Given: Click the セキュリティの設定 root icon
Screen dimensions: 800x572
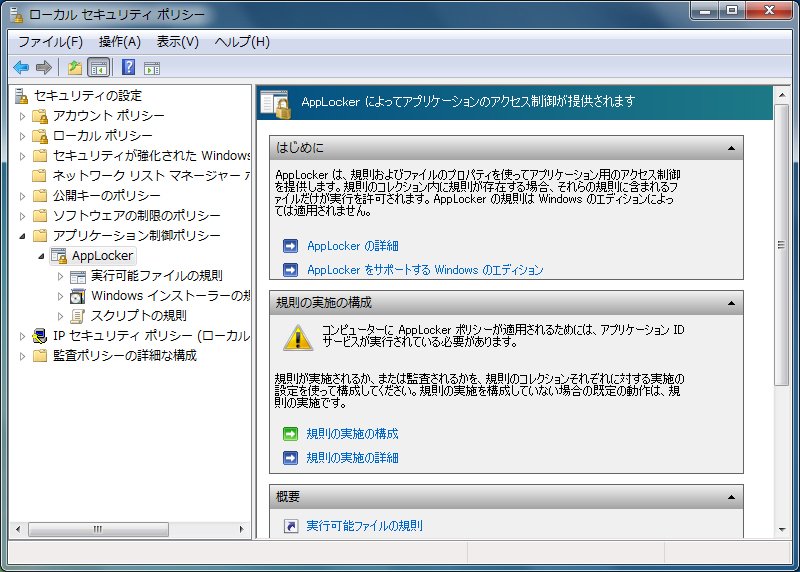Looking at the screenshot, I should (x=21, y=95).
